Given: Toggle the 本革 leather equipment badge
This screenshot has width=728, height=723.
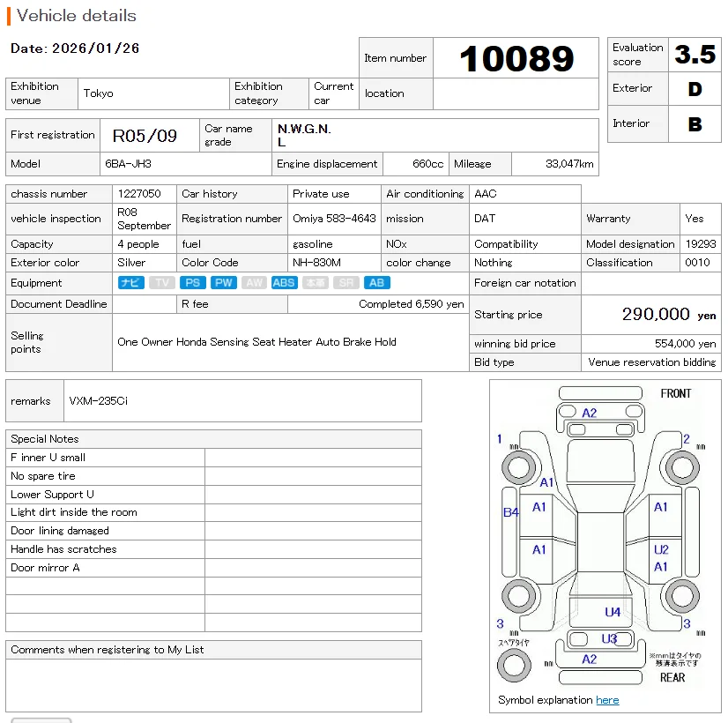Looking at the screenshot, I should (x=315, y=282).
